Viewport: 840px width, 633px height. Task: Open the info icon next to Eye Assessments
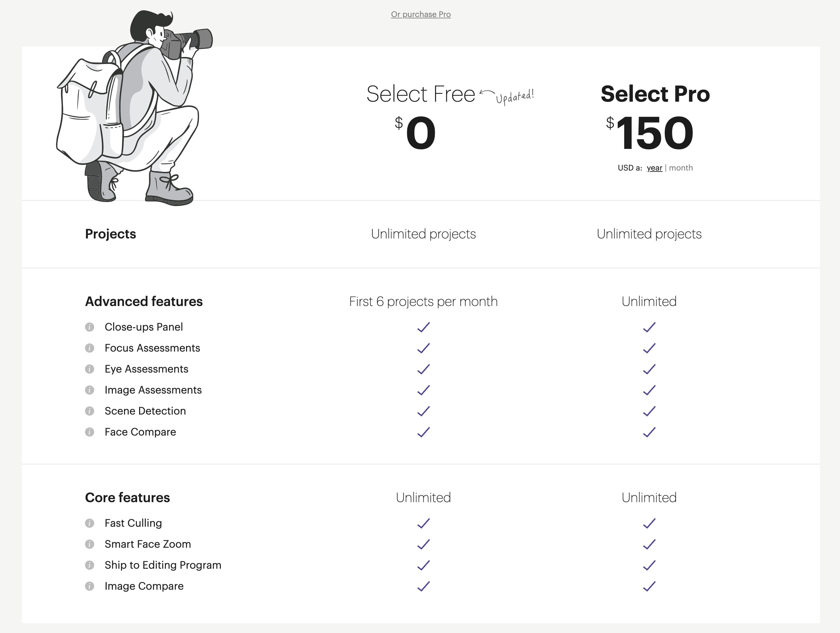tap(90, 369)
